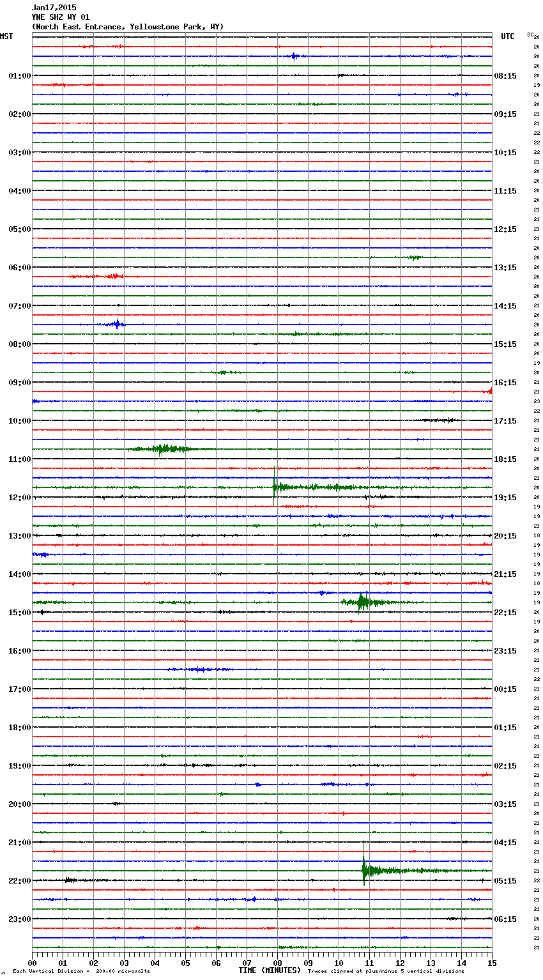Click the 'TIME (MINUTES)' axis title

[x=270, y=970]
